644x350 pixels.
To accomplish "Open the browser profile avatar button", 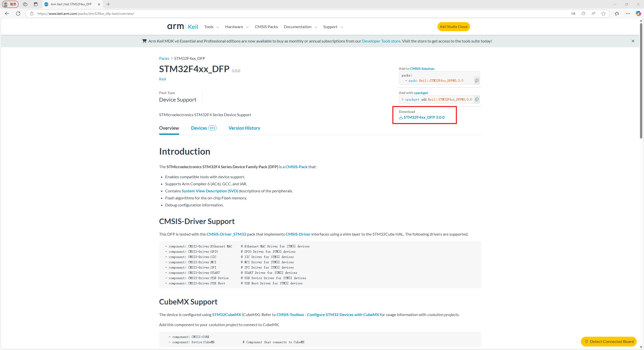I will pyautogui.click(x=10, y=4).
